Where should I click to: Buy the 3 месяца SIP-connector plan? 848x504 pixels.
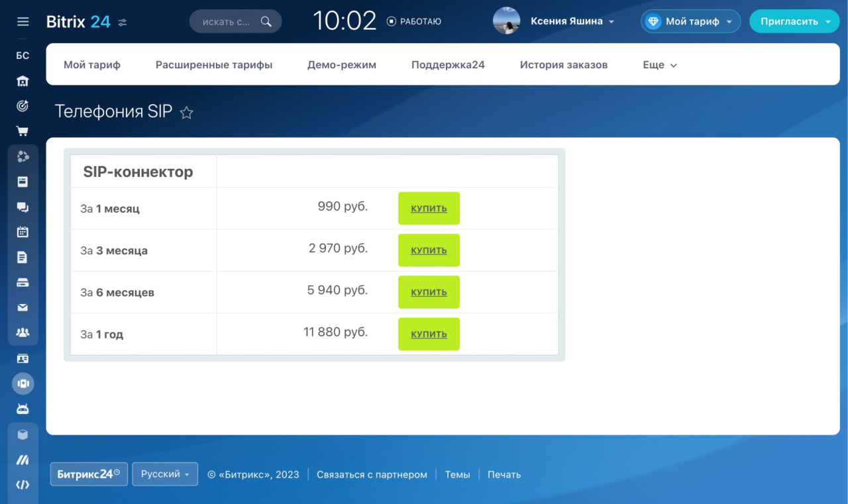429,250
